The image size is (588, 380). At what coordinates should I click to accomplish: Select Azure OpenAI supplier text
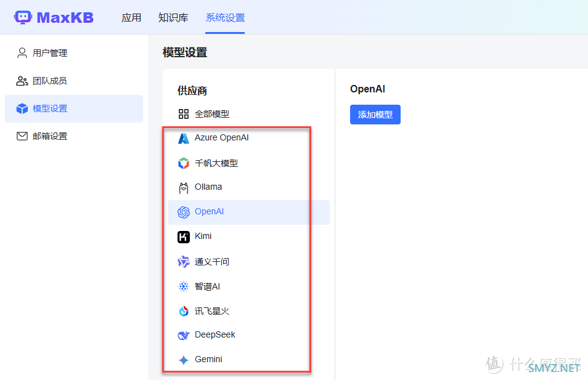[x=222, y=137]
